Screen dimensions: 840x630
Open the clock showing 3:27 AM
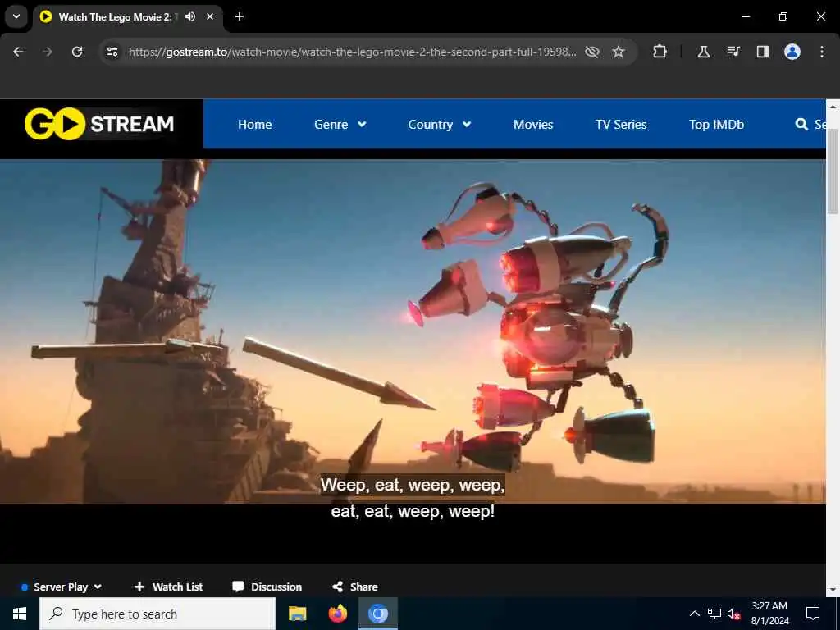pos(769,614)
